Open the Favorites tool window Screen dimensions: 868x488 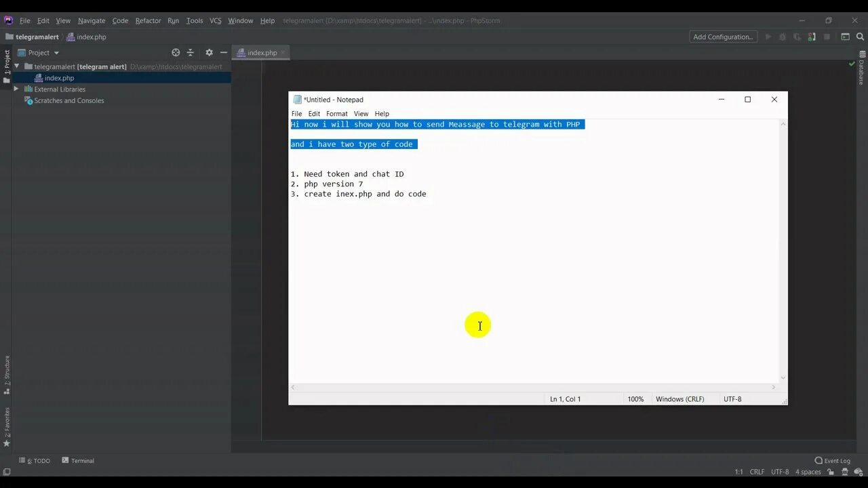click(x=7, y=427)
